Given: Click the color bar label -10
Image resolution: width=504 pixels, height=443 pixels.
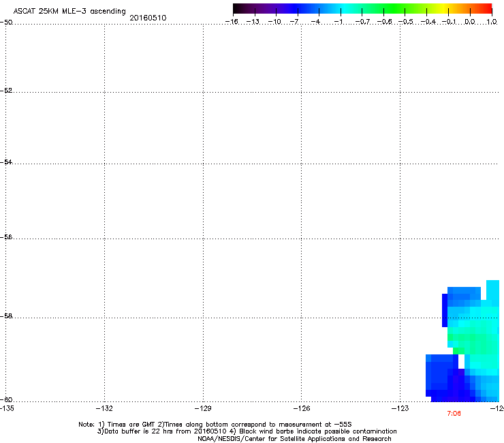Looking at the screenshot, I should pos(274,22).
